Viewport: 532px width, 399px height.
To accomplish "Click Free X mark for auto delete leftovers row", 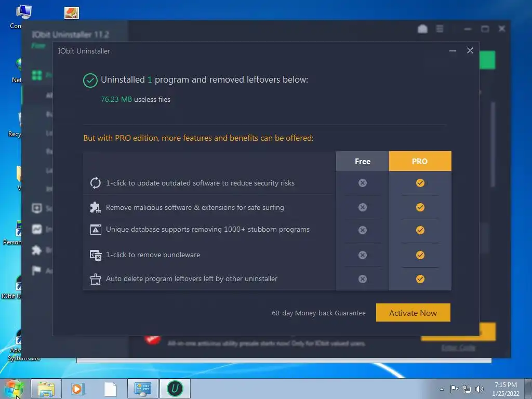I will point(362,279).
